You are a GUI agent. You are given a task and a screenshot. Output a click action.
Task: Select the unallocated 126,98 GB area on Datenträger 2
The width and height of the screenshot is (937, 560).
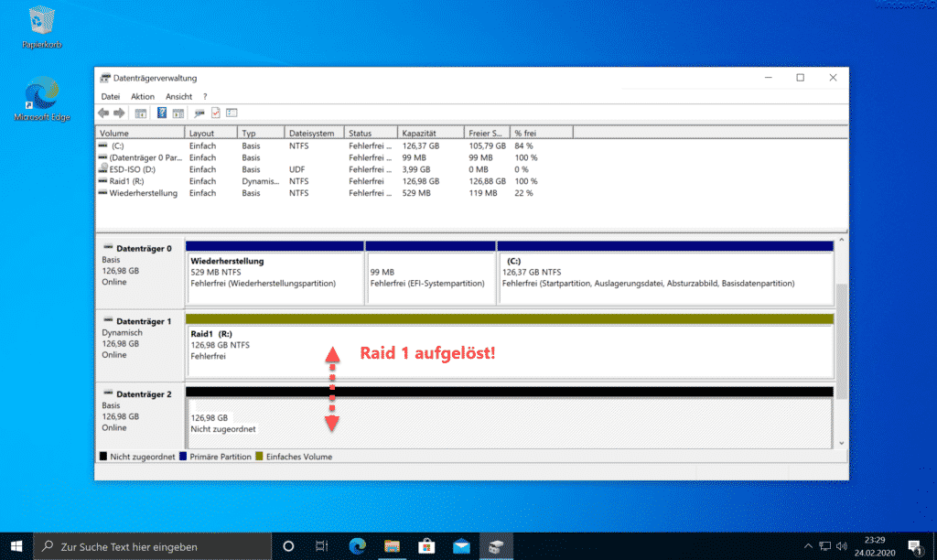509,423
